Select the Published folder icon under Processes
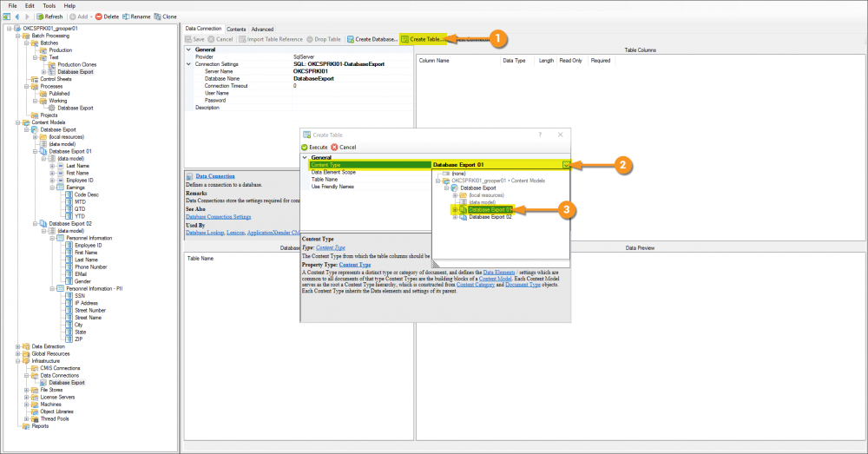The image size is (868, 454). [43, 94]
